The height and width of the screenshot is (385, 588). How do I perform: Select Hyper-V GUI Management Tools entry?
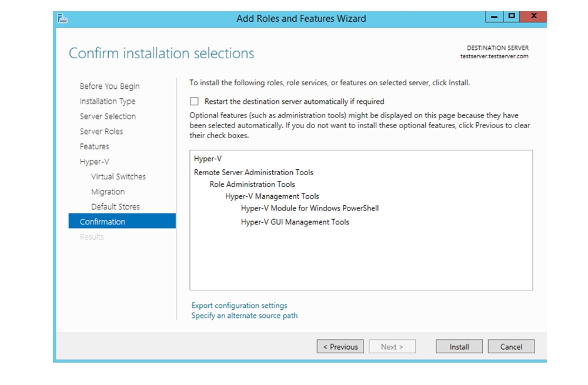pos(295,222)
